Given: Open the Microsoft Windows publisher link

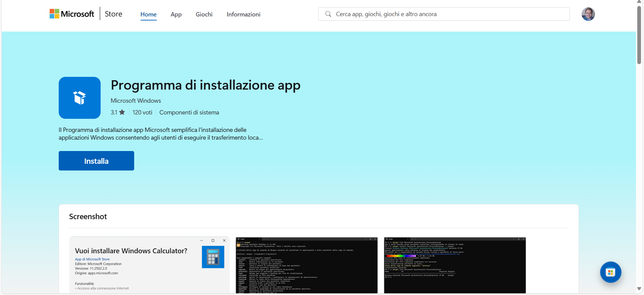Looking at the screenshot, I should pyautogui.click(x=136, y=101).
